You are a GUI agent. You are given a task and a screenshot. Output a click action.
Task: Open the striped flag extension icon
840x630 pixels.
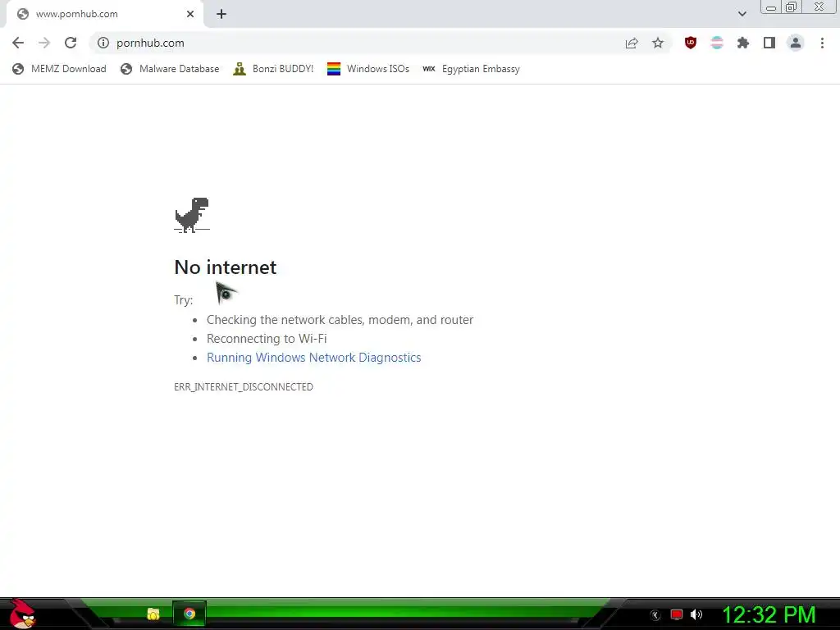pyautogui.click(x=717, y=43)
